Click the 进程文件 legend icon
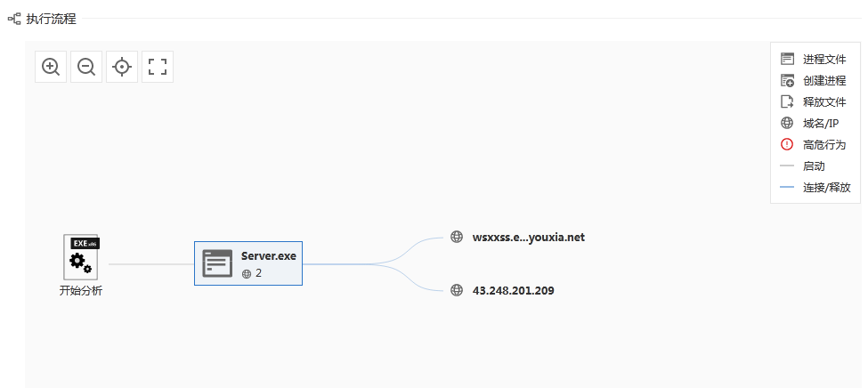 pos(787,60)
